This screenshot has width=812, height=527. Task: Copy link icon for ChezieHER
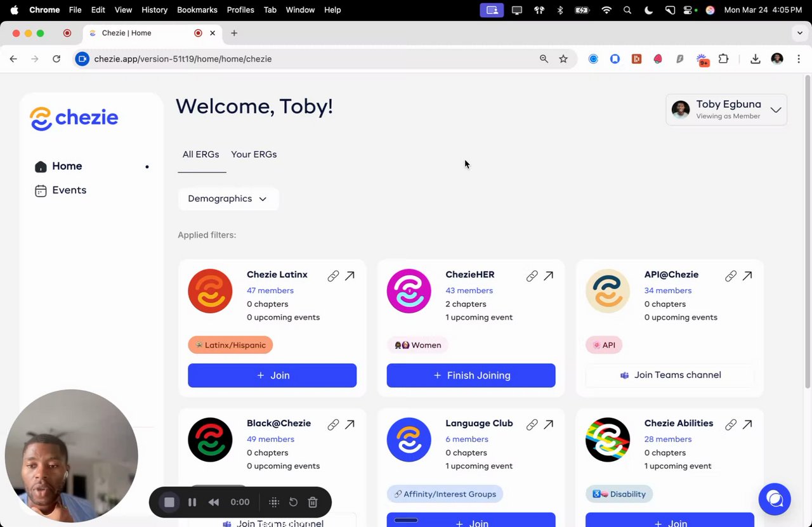(x=532, y=276)
